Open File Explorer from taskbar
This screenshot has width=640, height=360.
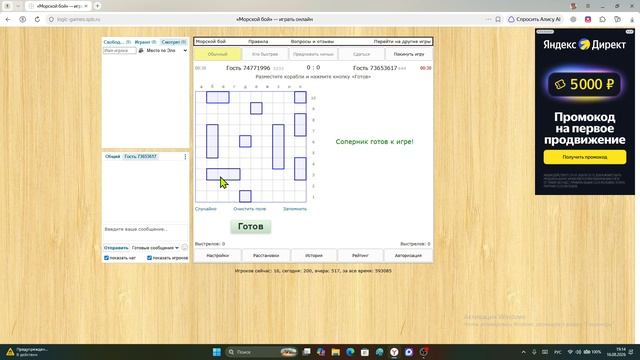coord(336,352)
